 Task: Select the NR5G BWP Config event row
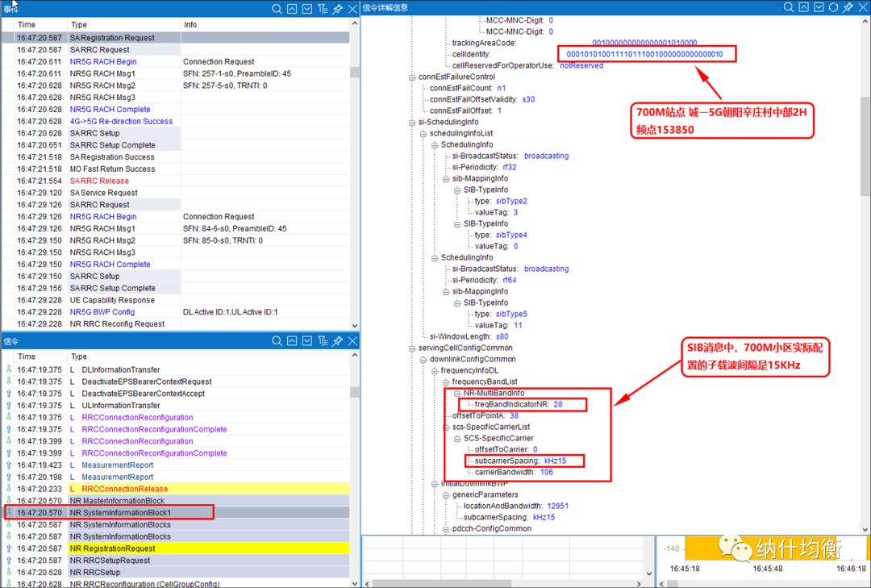pos(175,312)
